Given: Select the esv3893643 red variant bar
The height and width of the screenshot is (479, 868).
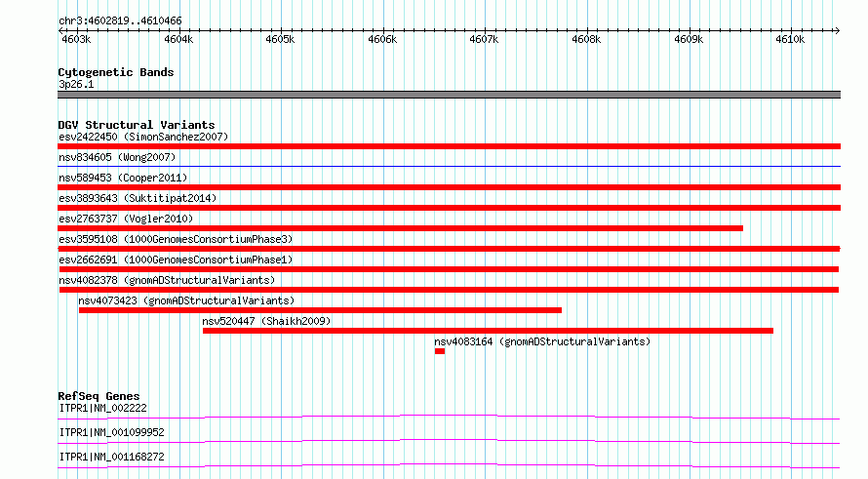Looking at the screenshot, I should (449, 208).
